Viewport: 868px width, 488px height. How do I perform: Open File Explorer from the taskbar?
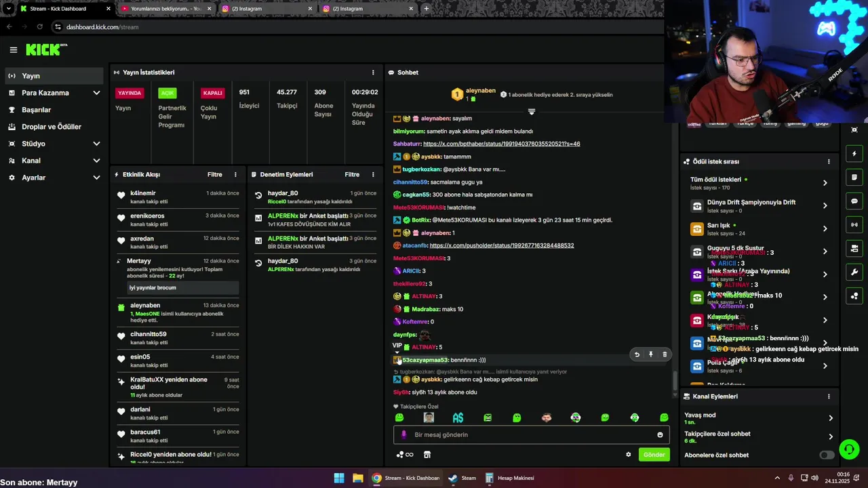(x=357, y=478)
